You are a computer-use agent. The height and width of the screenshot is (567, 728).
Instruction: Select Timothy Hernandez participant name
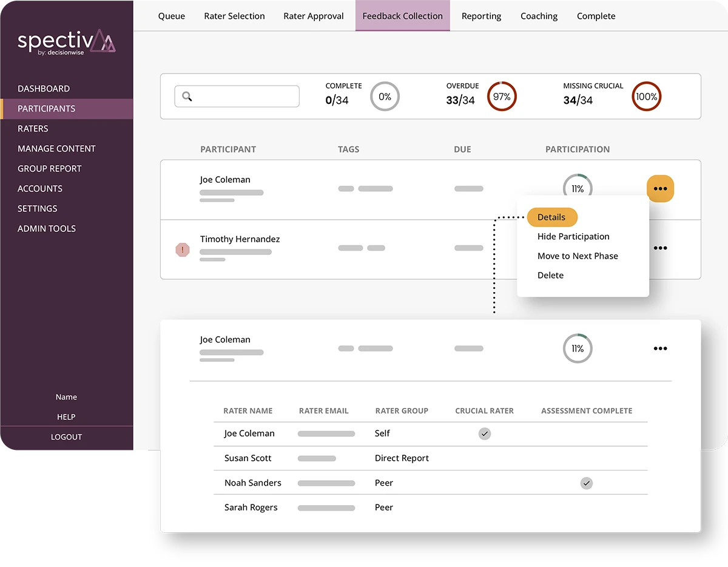pos(240,239)
